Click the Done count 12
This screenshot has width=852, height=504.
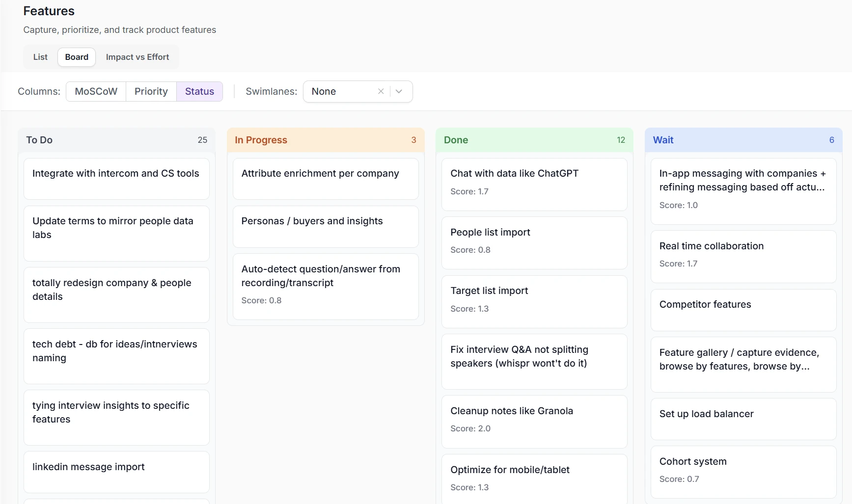[621, 140]
